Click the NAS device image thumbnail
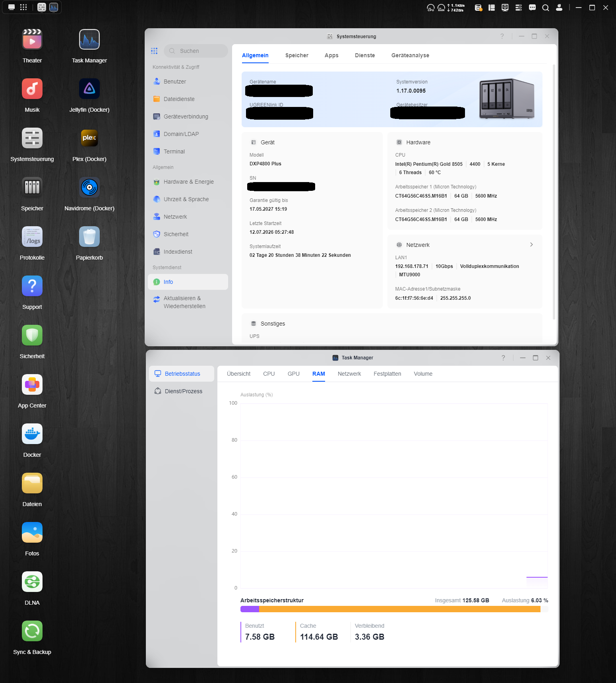 point(507,99)
